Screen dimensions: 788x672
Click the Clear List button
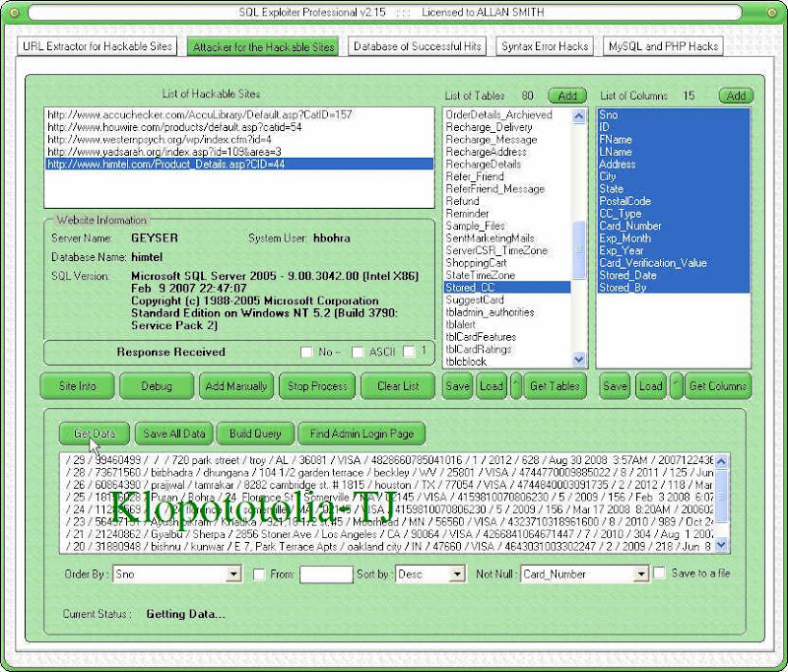coord(398,386)
